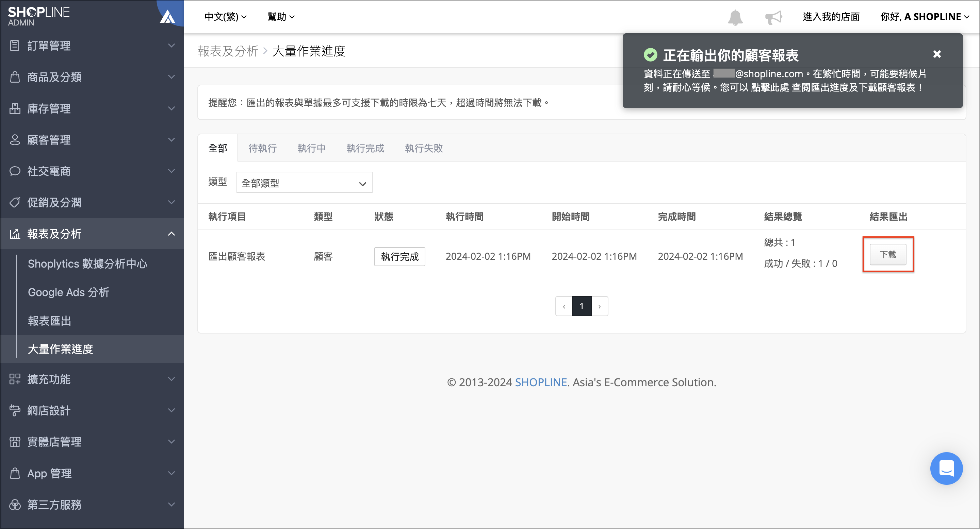Screen dimensions: 980x529
Task: Open Google Ads 分析 submenu item
Action: coord(68,292)
